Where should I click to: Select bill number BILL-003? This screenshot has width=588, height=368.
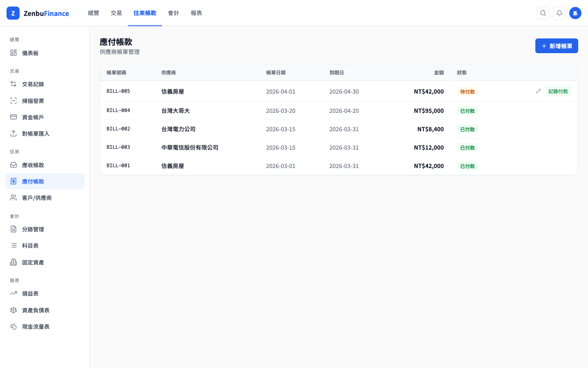(x=118, y=147)
